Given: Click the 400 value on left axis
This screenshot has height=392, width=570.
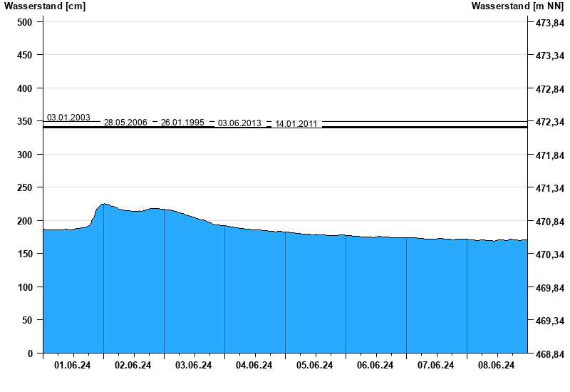Looking at the screenshot, I should pyautogui.click(x=25, y=88).
